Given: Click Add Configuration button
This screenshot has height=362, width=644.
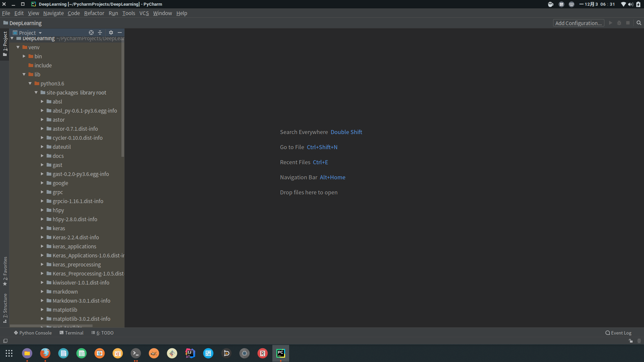Looking at the screenshot, I should (x=579, y=23).
